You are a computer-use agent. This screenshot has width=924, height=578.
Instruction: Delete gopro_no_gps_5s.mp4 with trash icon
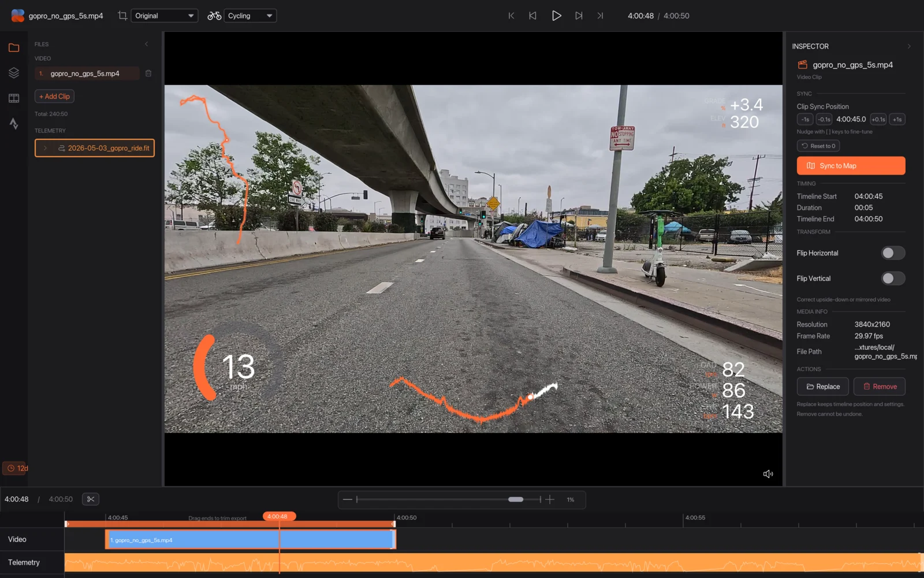pos(148,73)
